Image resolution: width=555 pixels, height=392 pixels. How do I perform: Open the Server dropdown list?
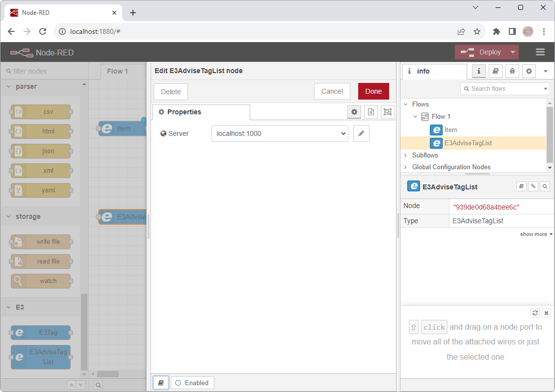[280, 133]
